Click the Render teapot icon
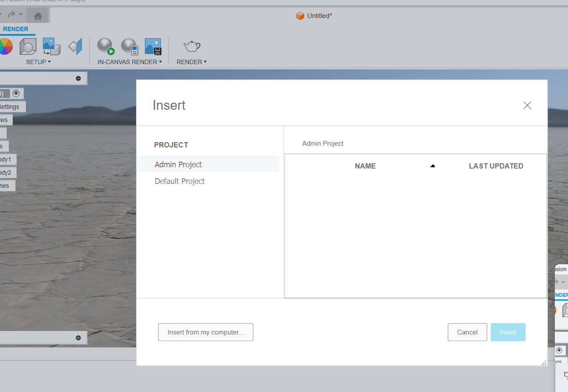Viewport: 568px width, 392px height. point(192,46)
